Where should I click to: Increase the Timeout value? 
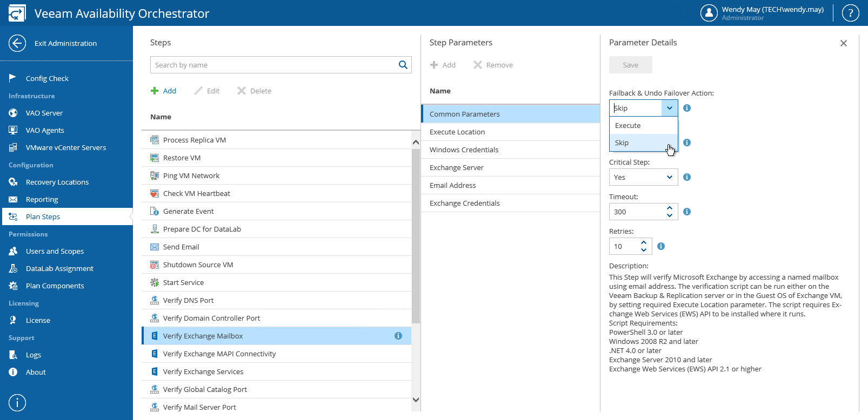tap(670, 208)
